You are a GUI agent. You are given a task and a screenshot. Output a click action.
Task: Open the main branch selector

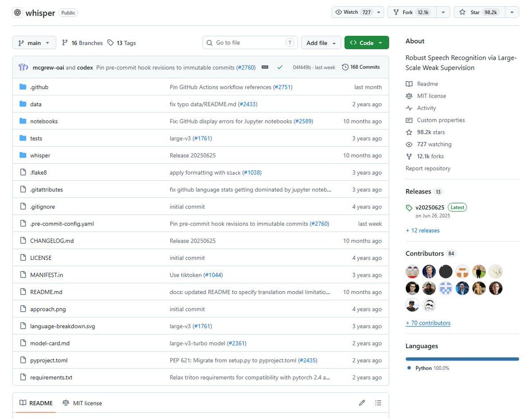(x=34, y=43)
